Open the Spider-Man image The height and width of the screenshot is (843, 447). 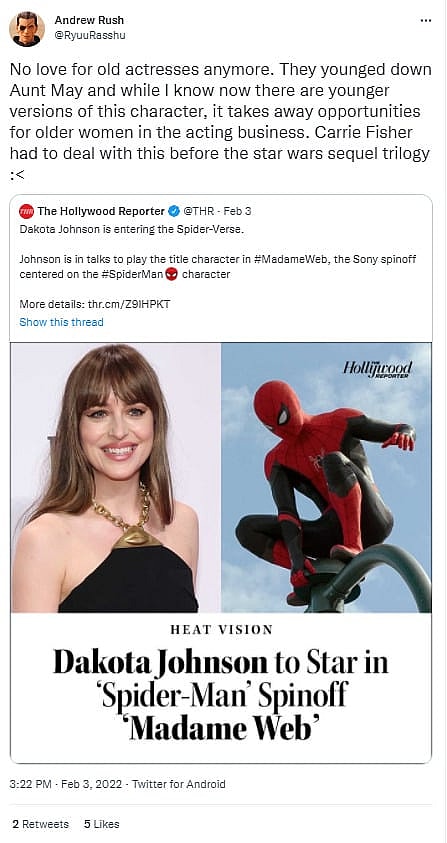click(327, 477)
